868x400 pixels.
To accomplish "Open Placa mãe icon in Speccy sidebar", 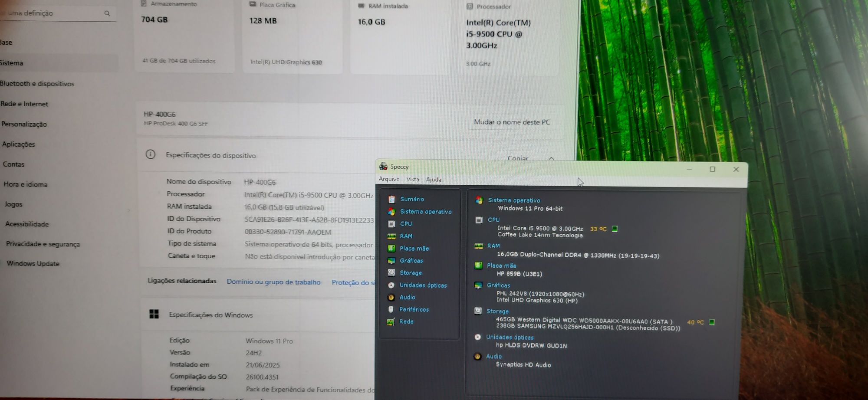I will [391, 248].
